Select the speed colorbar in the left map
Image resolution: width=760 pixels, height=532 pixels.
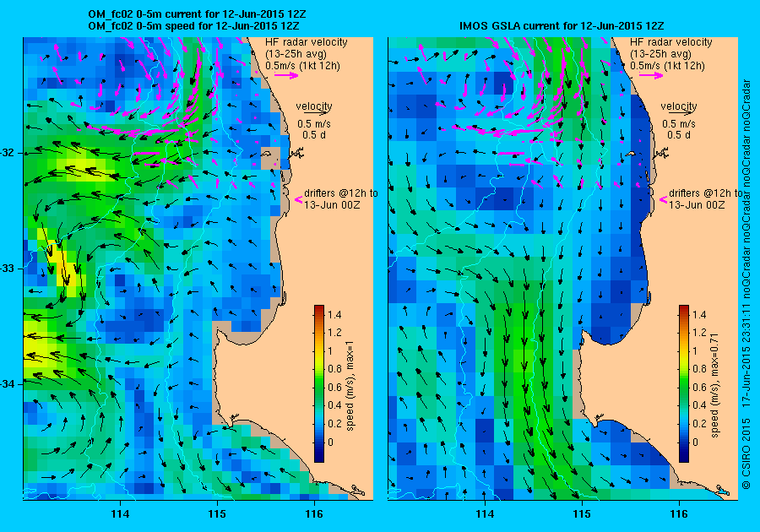tap(319, 383)
